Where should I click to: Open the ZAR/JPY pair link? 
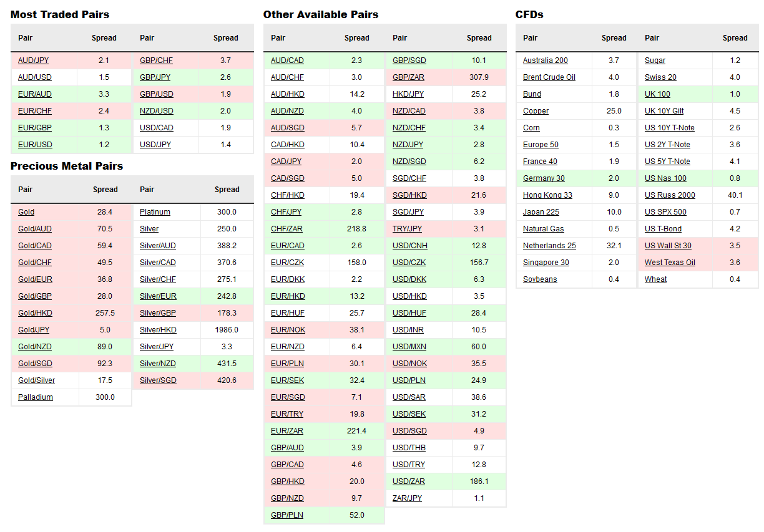click(407, 498)
